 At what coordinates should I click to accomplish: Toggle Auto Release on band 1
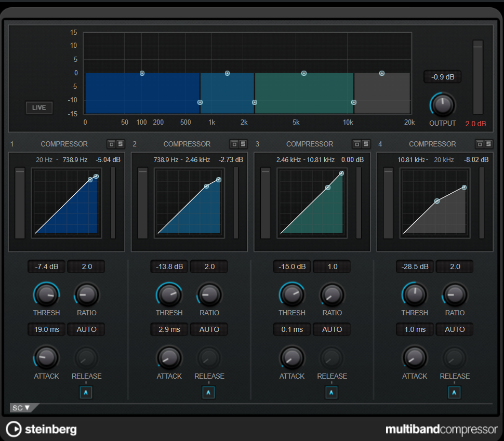(x=86, y=393)
